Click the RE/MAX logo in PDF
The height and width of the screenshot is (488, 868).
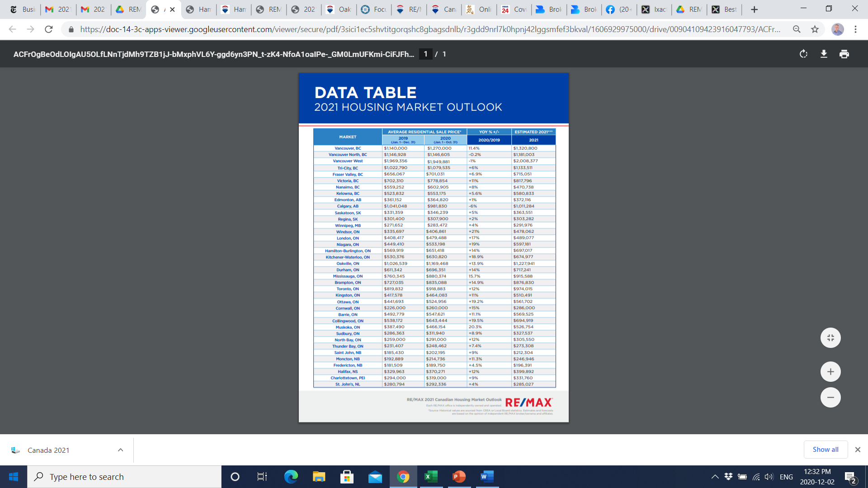point(529,403)
